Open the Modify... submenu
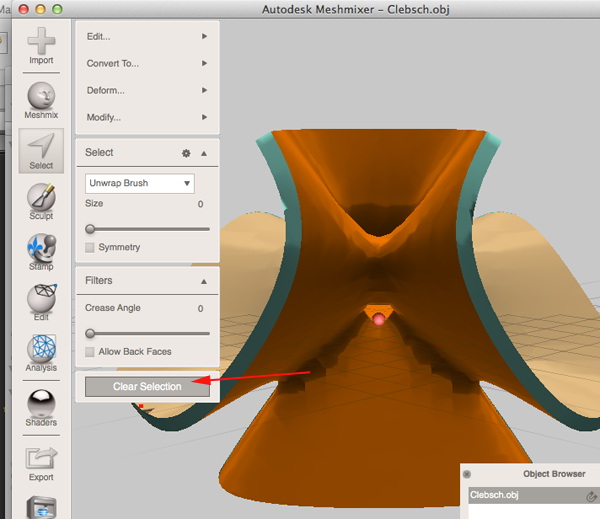 click(147, 117)
